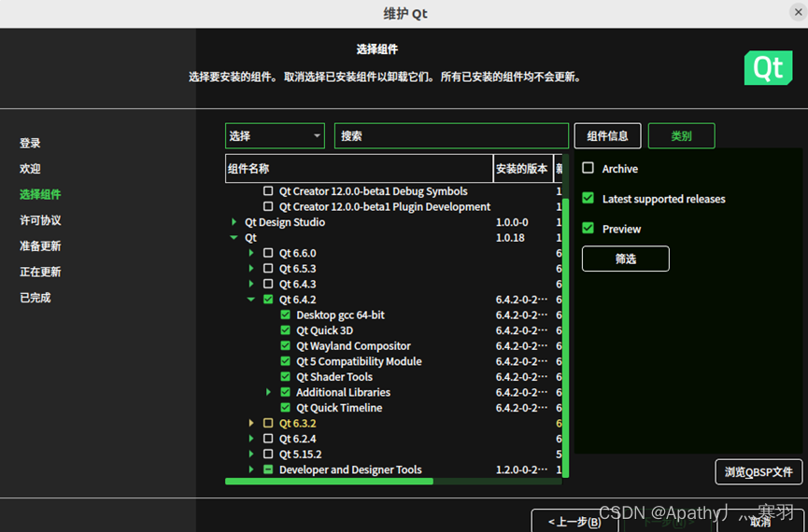Uncheck the Preview checkbox
This screenshot has height=532, width=808.
tap(588, 228)
